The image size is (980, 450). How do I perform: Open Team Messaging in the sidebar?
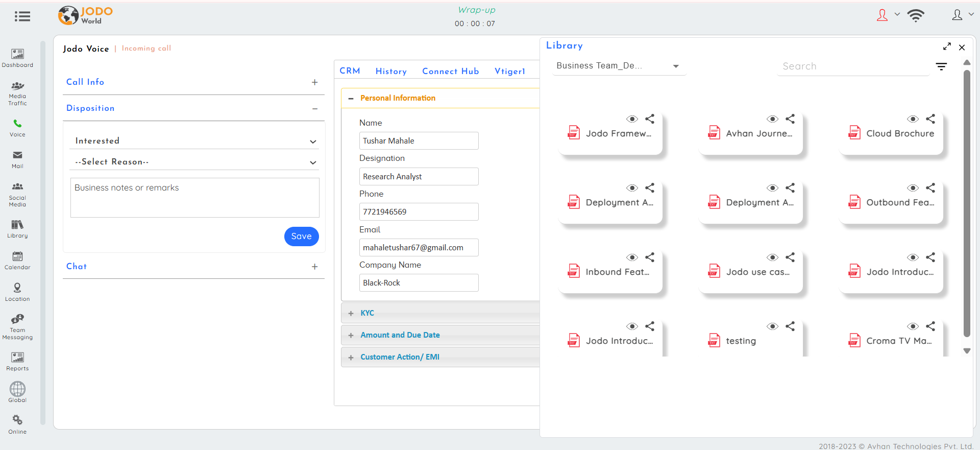(x=17, y=327)
